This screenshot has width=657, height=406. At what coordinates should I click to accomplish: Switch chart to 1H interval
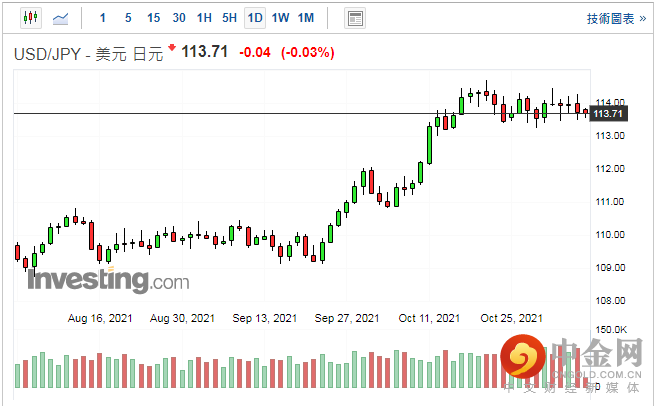coord(204,18)
